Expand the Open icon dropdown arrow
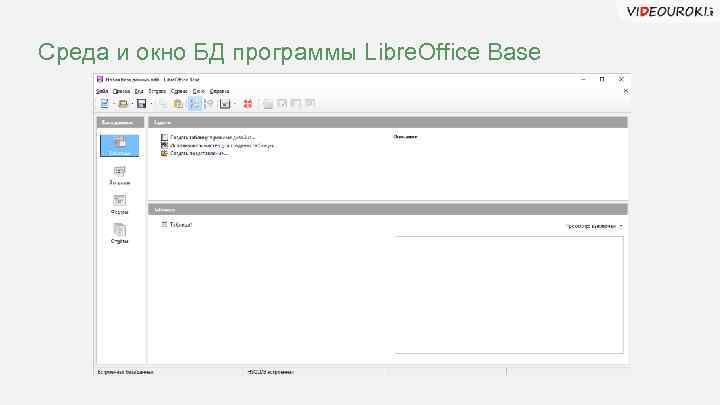This screenshot has height=405, width=720. pyautogui.click(x=132, y=104)
